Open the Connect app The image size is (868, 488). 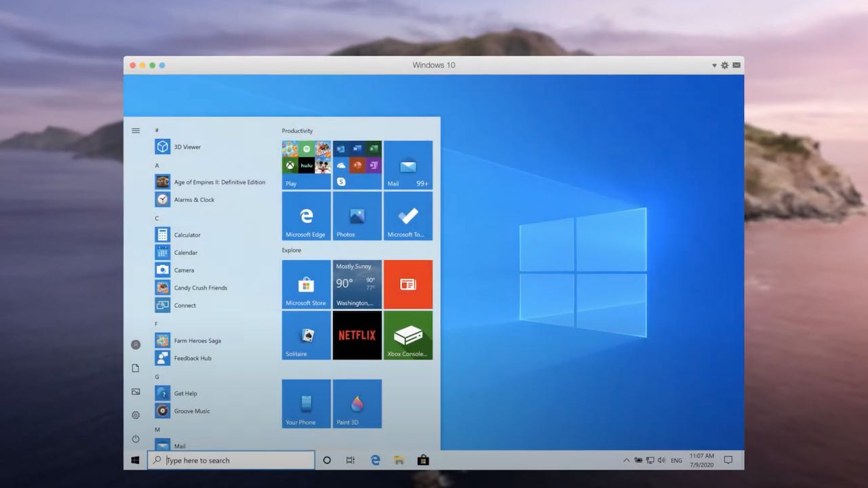click(210, 306)
